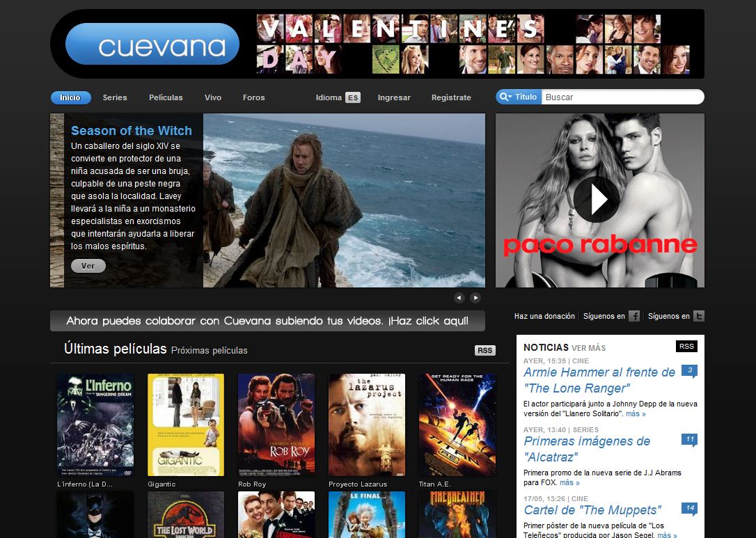Open Cartel de The Muppets headline
756x538 pixels.
[592, 510]
